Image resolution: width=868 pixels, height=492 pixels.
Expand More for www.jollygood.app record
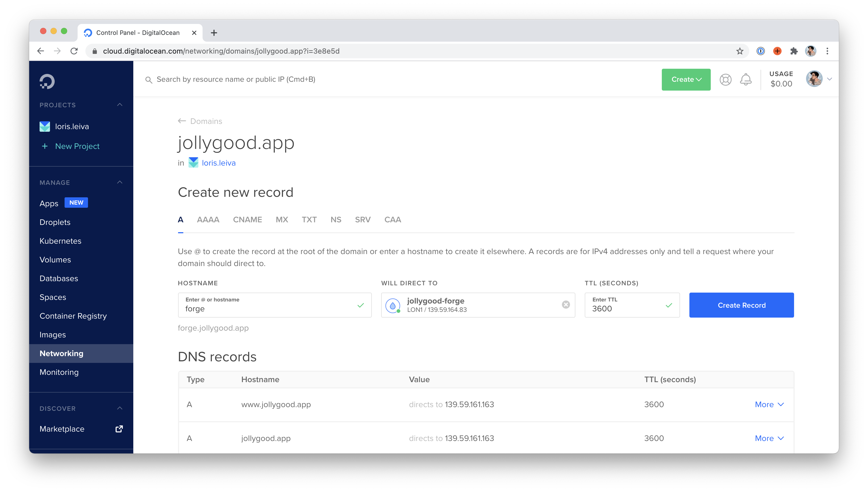click(x=769, y=405)
